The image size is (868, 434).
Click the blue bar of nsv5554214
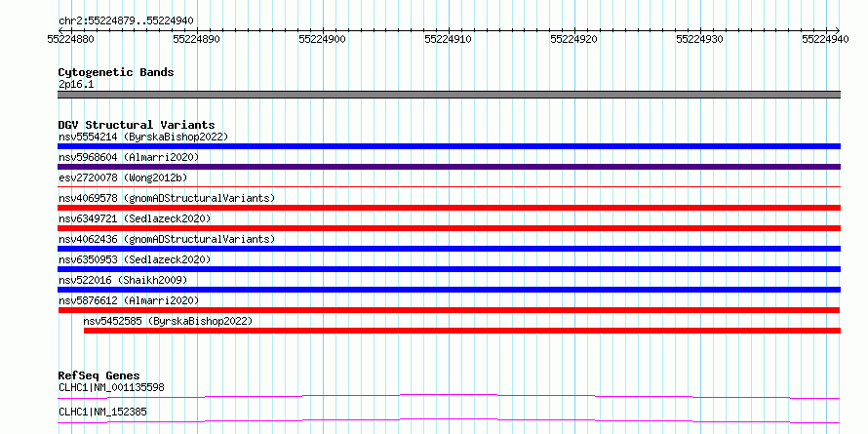pos(449,146)
